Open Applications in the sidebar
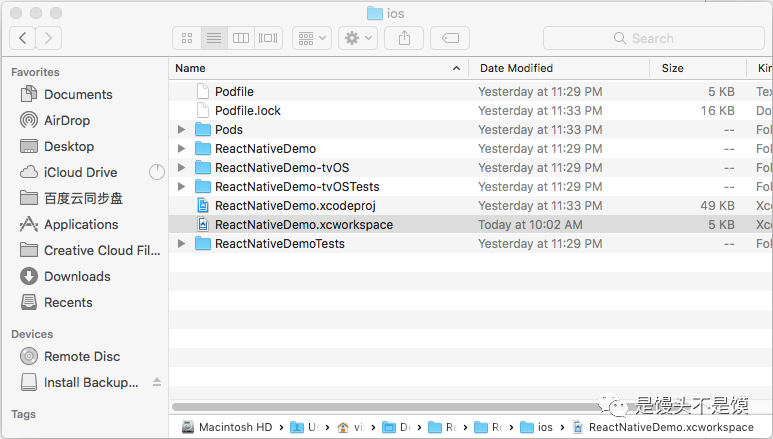The height and width of the screenshot is (439, 773). [69, 224]
